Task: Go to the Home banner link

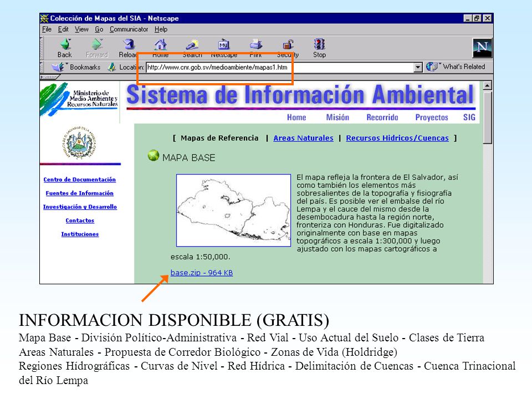Action: (296, 117)
